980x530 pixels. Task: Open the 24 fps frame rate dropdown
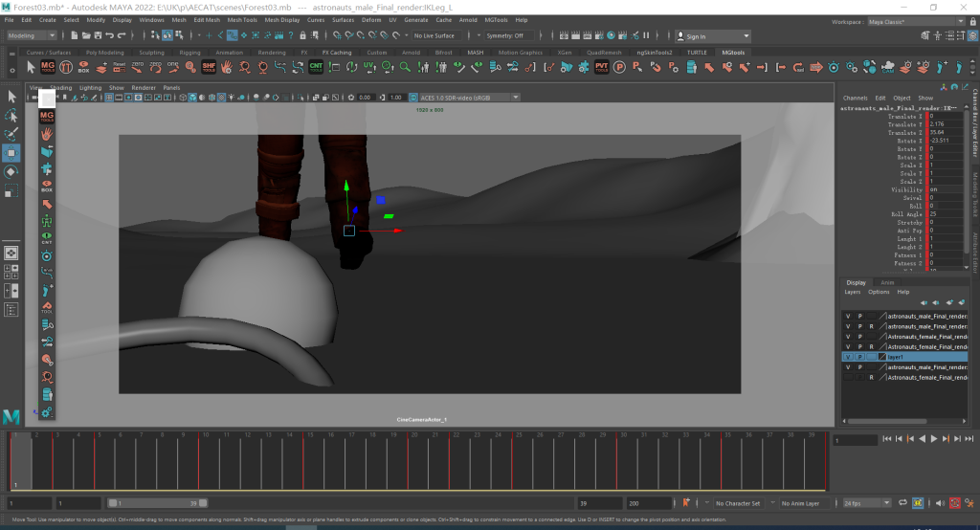(867, 503)
